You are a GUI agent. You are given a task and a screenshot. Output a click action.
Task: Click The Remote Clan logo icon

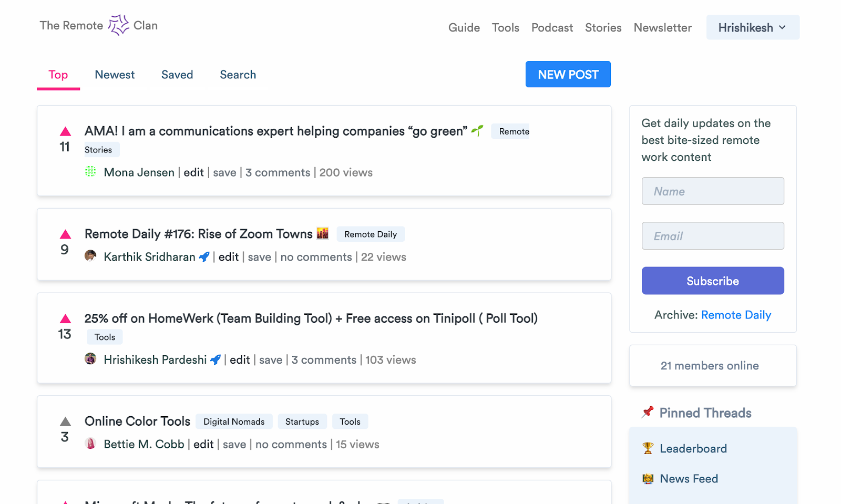(x=118, y=25)
